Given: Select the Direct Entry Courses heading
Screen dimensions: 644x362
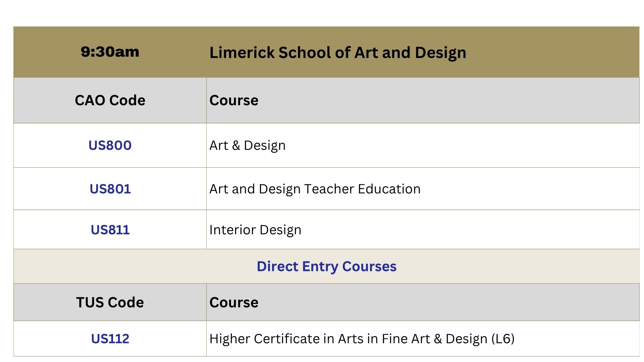Looking at the screenshot, I should point(327,266).
